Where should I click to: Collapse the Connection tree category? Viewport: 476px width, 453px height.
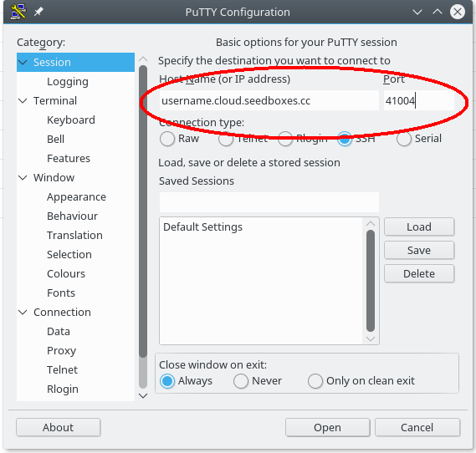click(x=23, y=312)
